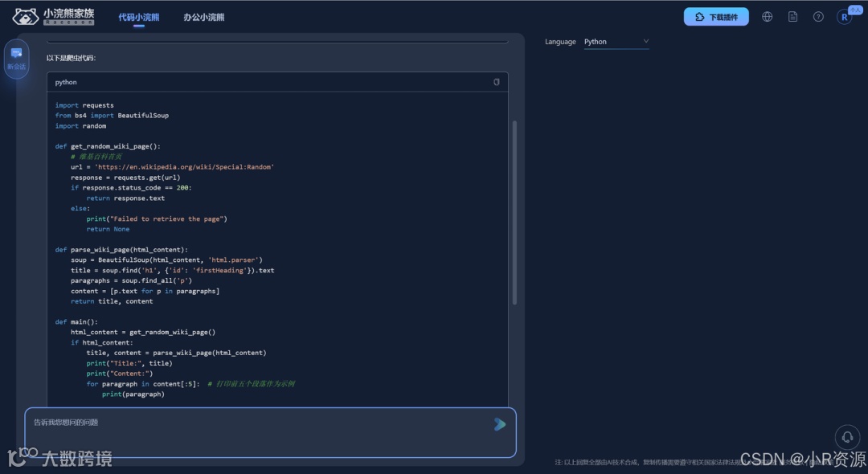Click 'for paragraph in content[:5]' line
868x474 pixels.
pos(143,384)
